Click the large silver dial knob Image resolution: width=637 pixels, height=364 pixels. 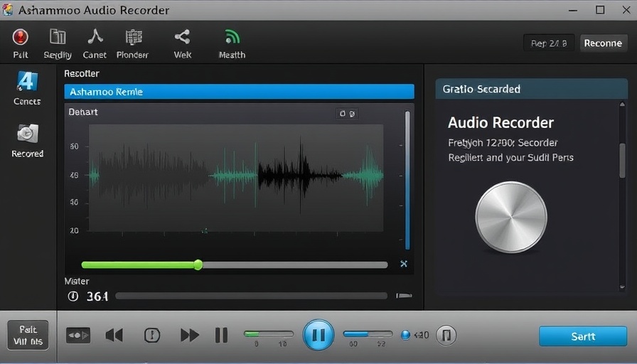[x=511, y=217]
